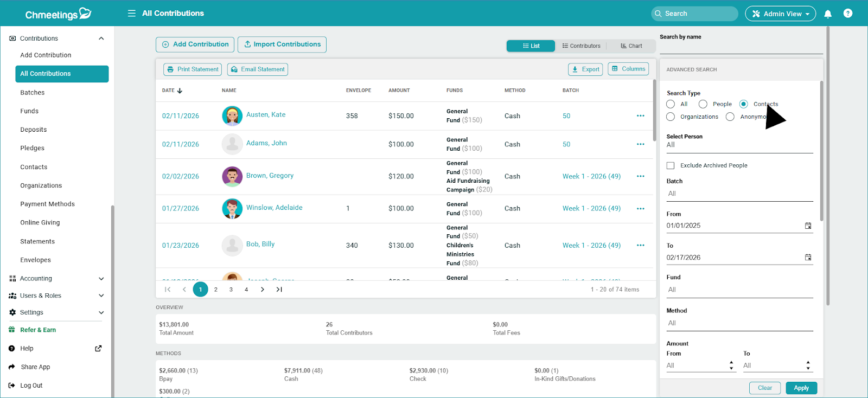Click Kate Austen's avatar picture

point(232,116)
